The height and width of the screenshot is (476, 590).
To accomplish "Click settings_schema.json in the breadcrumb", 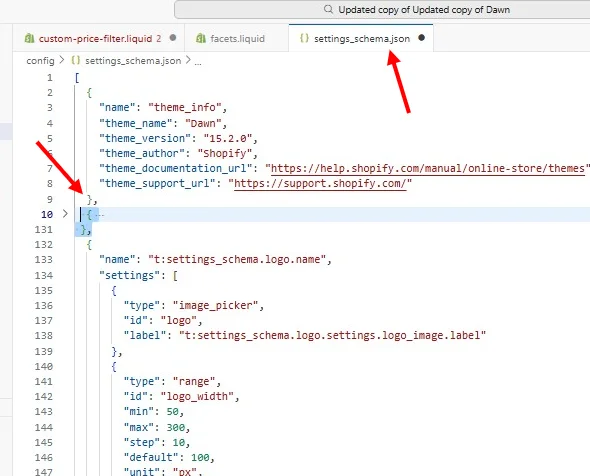I will tap(133, 61).
